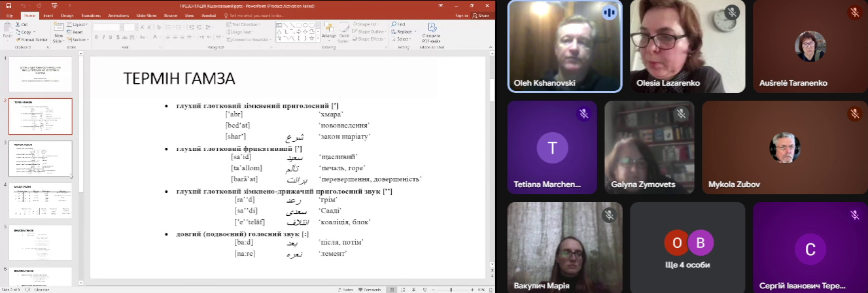Toggle Bold formatting in Font group
This screenshot has height=293, width=868.
[x=95, y=37]
